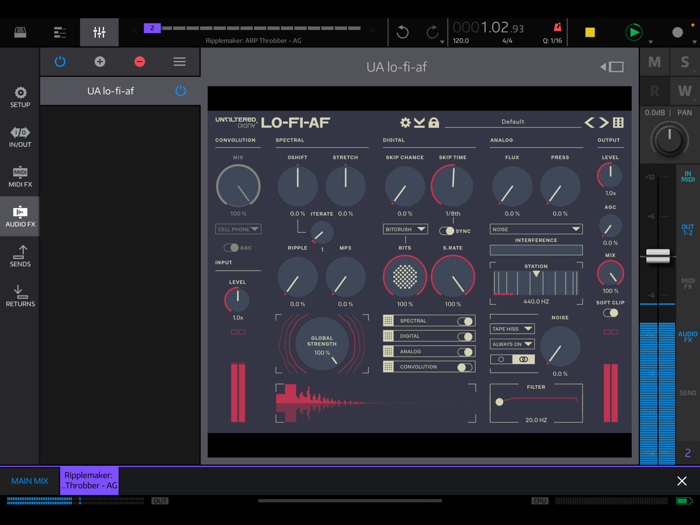Toggle the preset lock icon
Viewport: 700px width, 525px height.
point(433,122)
